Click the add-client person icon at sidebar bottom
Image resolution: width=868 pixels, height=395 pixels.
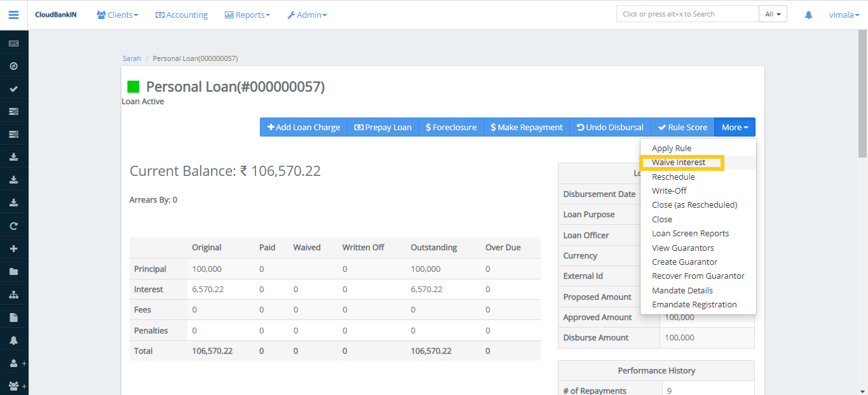tap(14, 363)
